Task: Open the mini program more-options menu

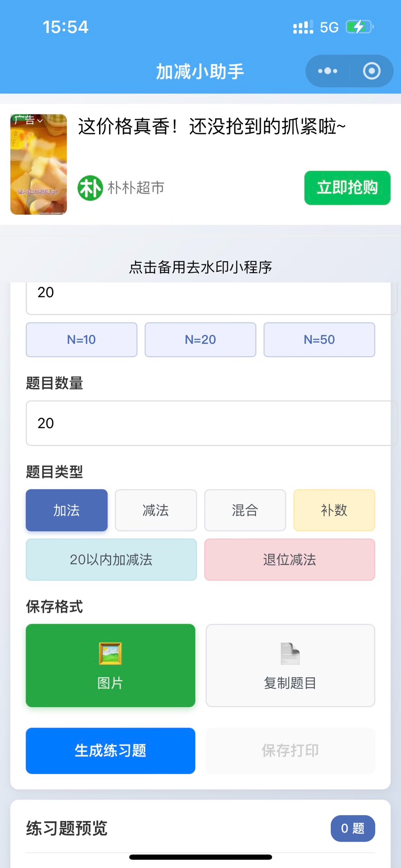Action: (x=328, y=71)
